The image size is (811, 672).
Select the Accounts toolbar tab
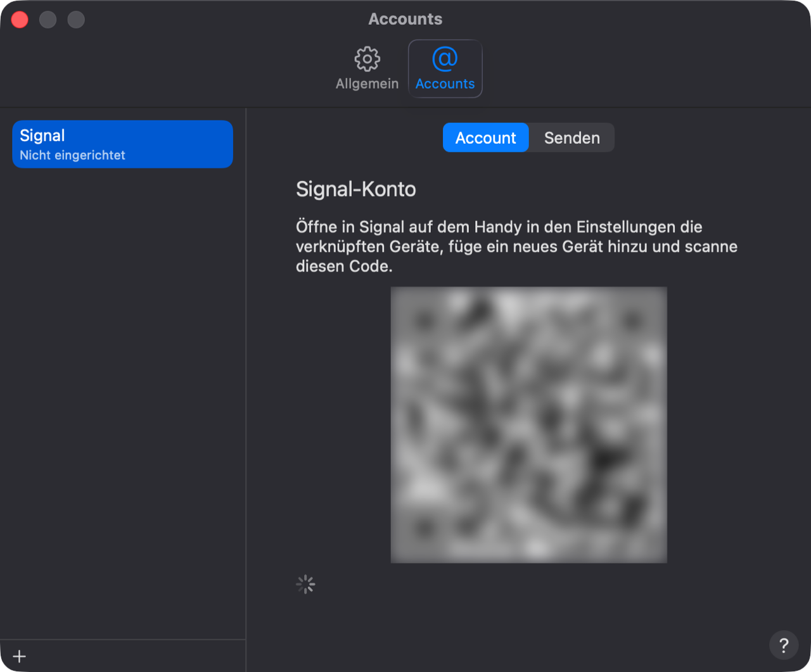pyautogui.click(x=445, y=68)
